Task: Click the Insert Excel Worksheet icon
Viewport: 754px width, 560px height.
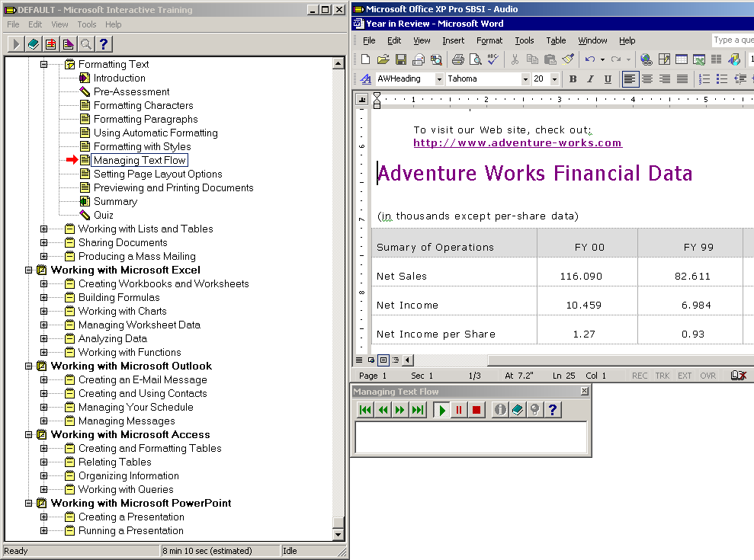Action: pos(698,59)
